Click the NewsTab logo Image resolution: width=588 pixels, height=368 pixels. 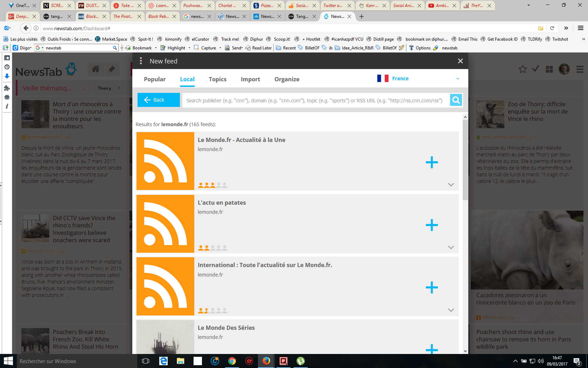[x=46, y=70]
